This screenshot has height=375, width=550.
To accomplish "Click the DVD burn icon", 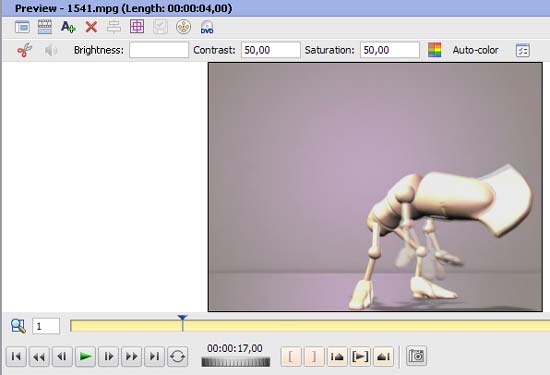I will point(207,27).
